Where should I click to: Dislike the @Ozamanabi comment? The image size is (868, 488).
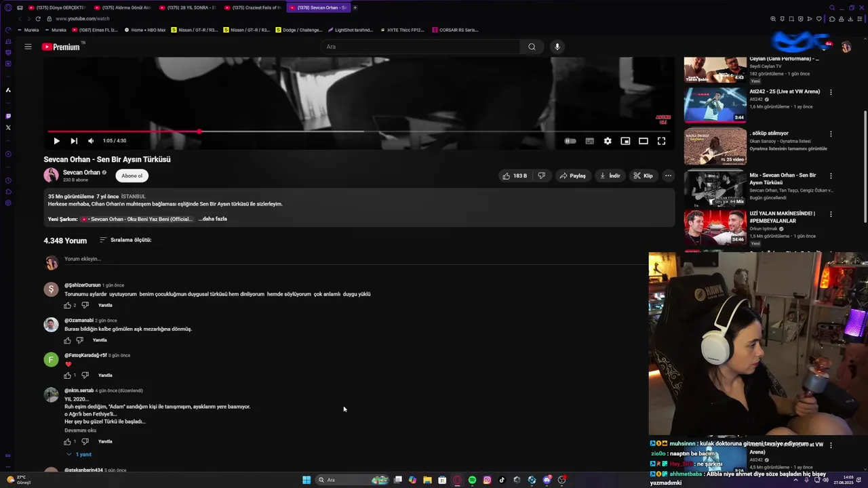(80, 340)
